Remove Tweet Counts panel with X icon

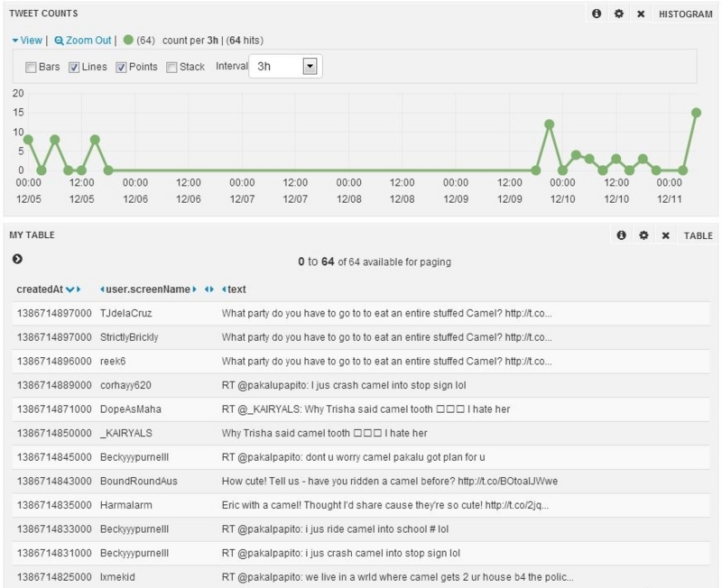(x=641, y=14)
